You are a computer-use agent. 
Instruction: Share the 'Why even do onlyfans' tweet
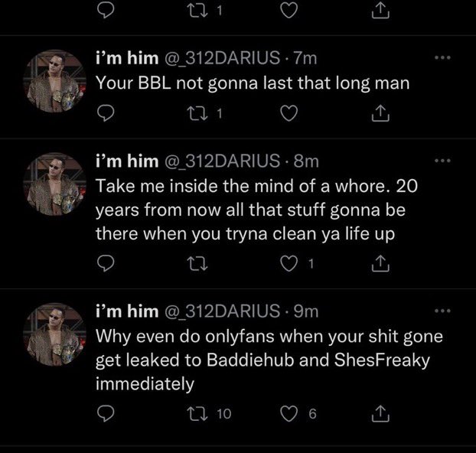click(x=380, y=413)
